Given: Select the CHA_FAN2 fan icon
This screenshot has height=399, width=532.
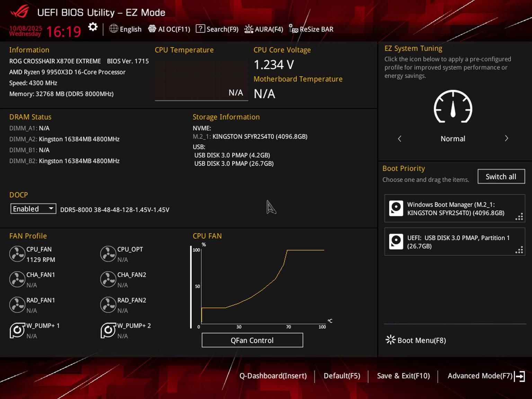Looking at the screenshot, I should 108,280.
